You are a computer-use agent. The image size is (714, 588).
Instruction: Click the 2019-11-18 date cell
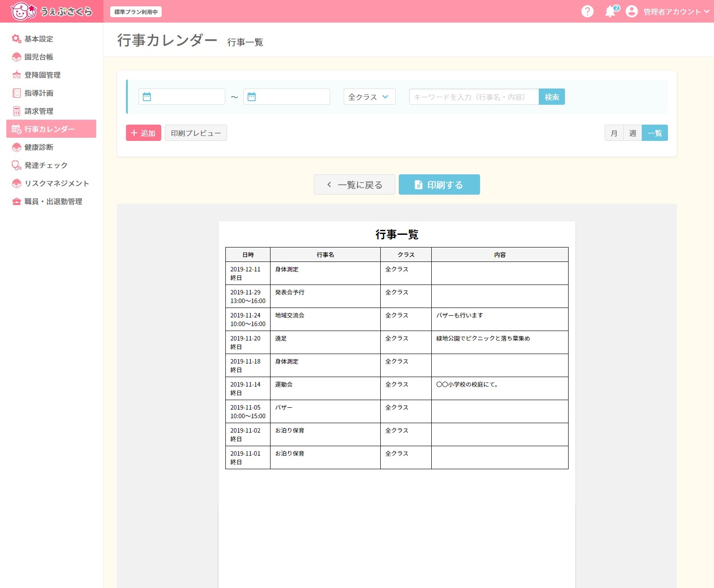pos(248,365)
